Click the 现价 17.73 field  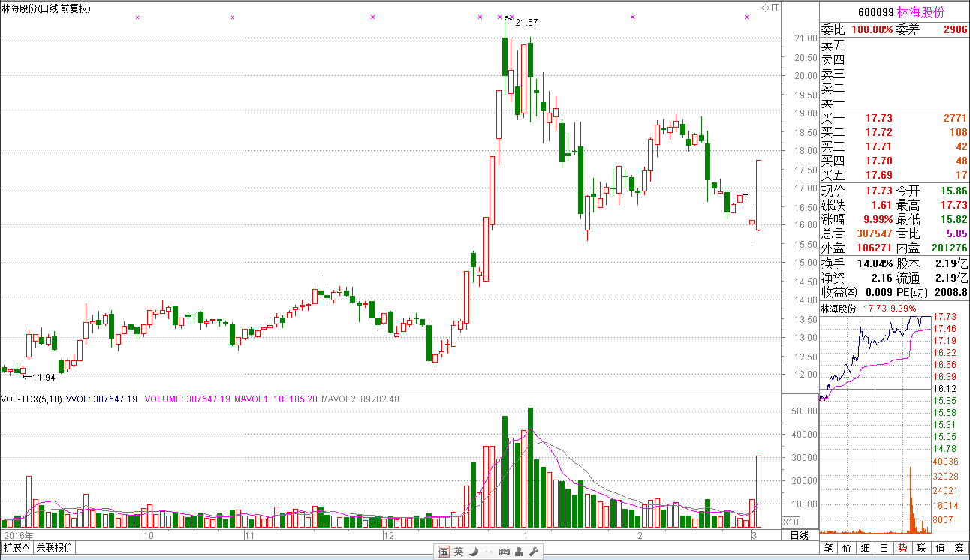click(x=857, y=191)
